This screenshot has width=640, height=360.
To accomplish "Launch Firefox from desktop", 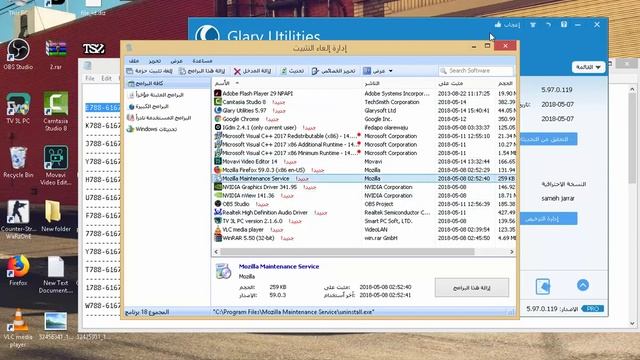I will 18,270.
